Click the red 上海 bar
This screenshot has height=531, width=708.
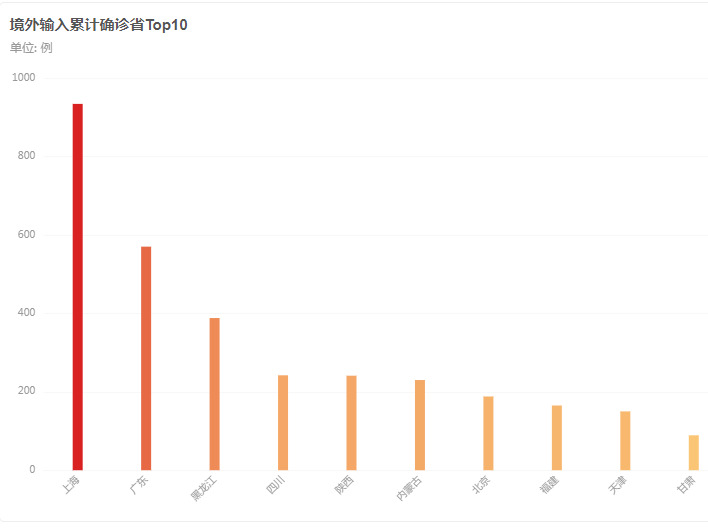(x=78, y=287)
